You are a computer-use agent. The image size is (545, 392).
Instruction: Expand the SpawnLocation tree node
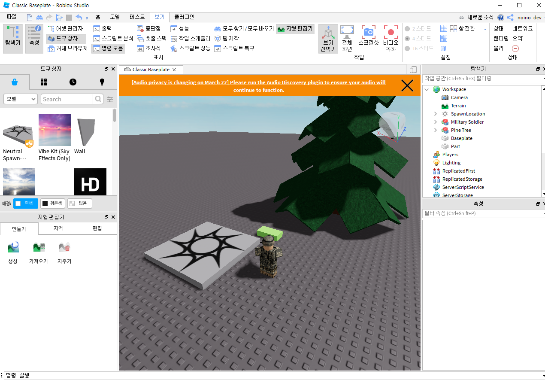click(x=435, y=114)
